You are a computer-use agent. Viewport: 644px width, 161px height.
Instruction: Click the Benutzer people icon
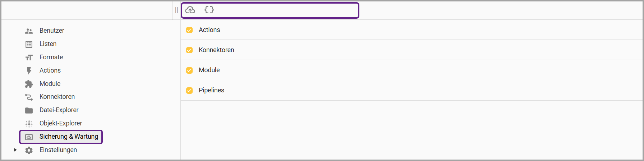(29, 31)
